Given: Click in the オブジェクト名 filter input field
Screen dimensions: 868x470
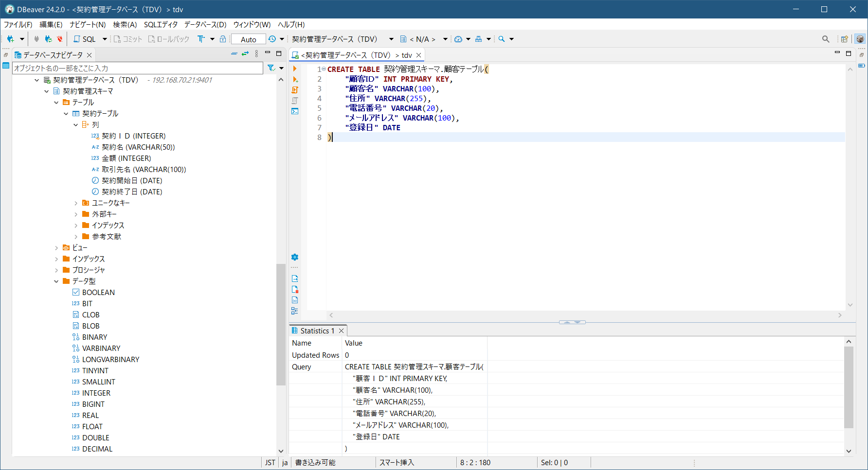Looking at the screenshot, I should coord(138,68).
